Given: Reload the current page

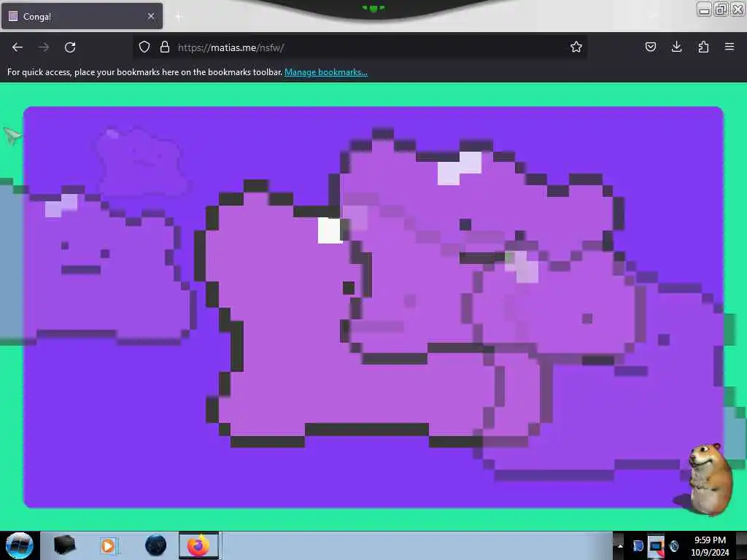Looking at the screenshot, I should pyautogui.click(x=70, y=47).
